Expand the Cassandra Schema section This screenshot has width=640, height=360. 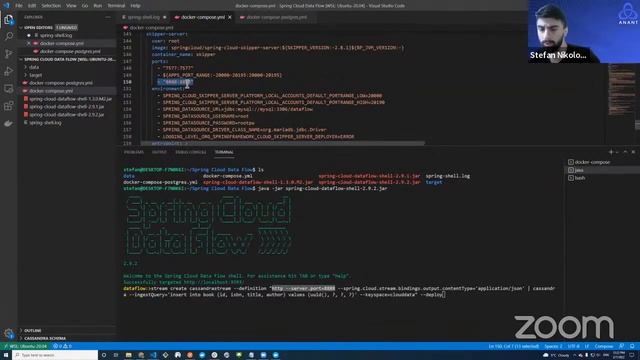(45, 338)
